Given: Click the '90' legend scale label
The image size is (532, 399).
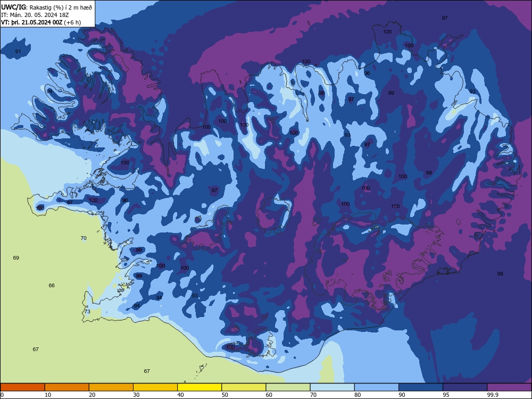Looking at the screenshot, I should 402,395.
